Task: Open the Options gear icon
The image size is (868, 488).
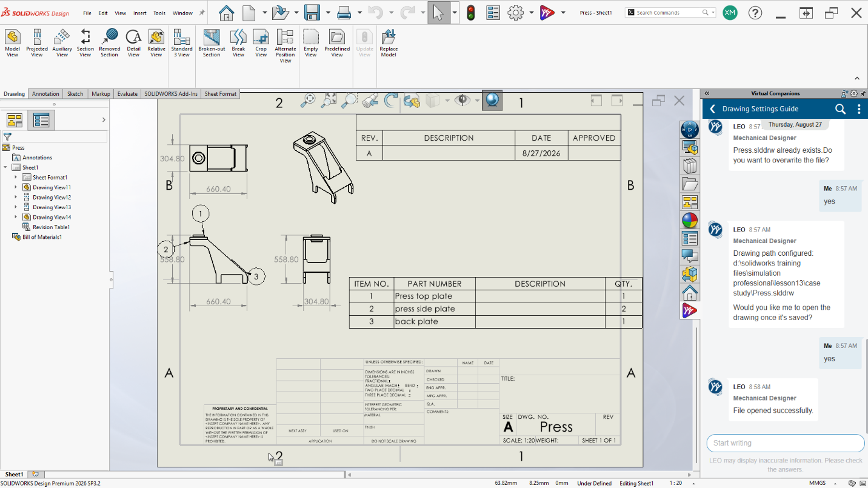Action: click(516, 12)
